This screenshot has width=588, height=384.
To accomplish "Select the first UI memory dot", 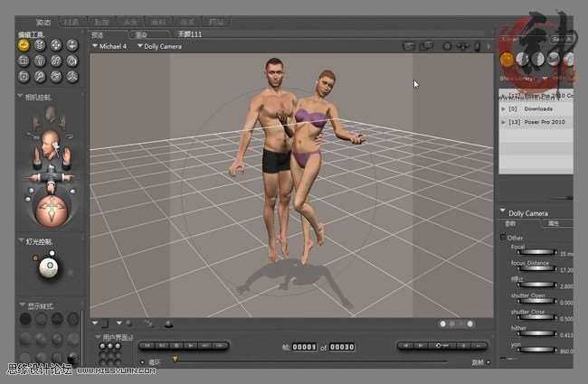I will pos(102,346).
